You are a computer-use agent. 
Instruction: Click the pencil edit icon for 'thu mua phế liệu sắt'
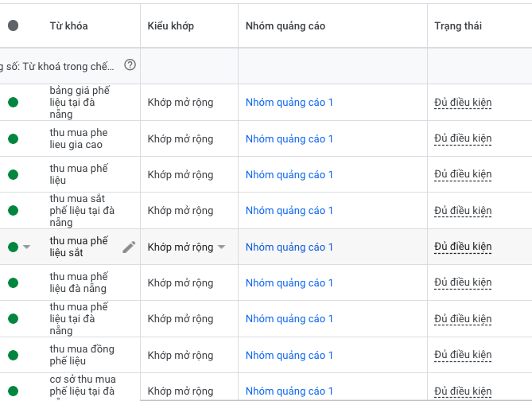[x=129, y=247]
